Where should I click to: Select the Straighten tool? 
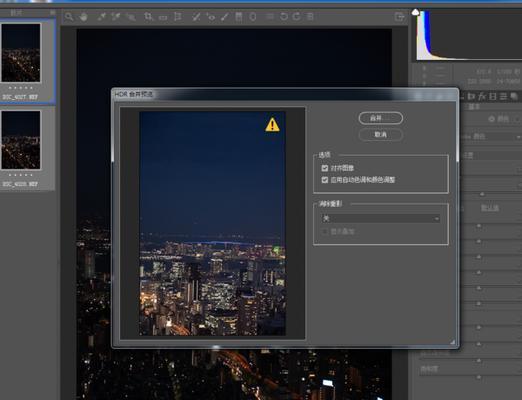pyautogui.click(x=163, y=17)
